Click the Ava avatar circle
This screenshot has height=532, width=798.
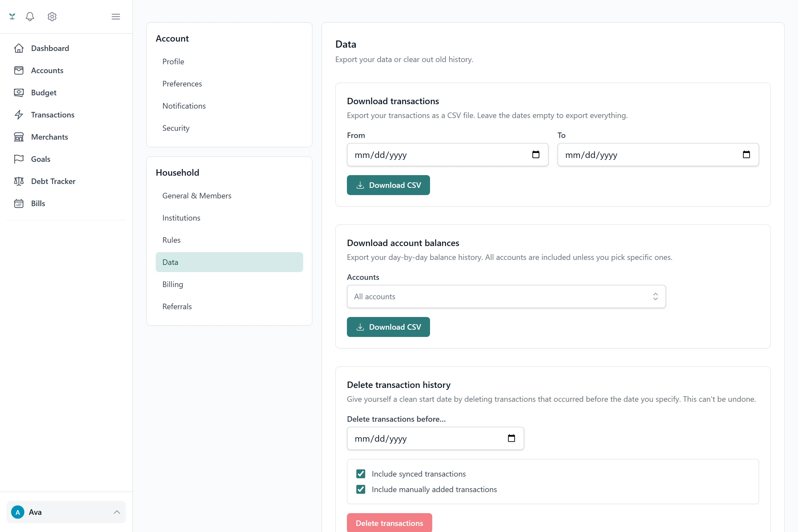coord(18,512)
